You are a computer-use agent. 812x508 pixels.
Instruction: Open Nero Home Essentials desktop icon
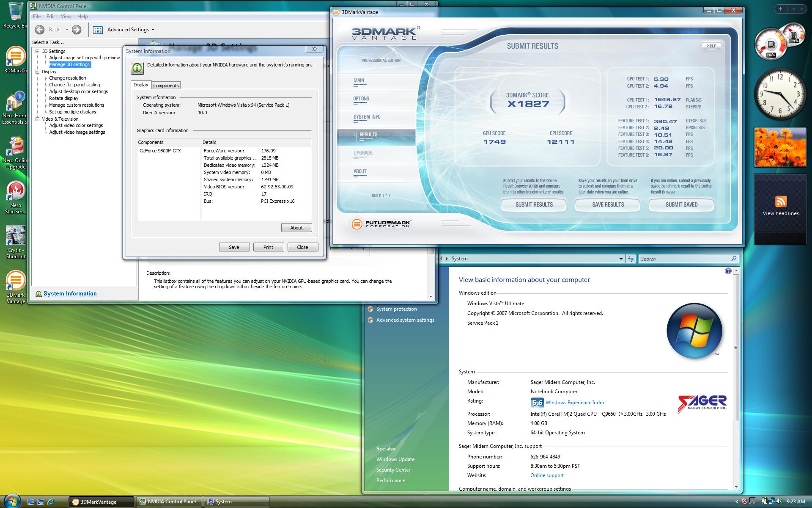[16, 101]
